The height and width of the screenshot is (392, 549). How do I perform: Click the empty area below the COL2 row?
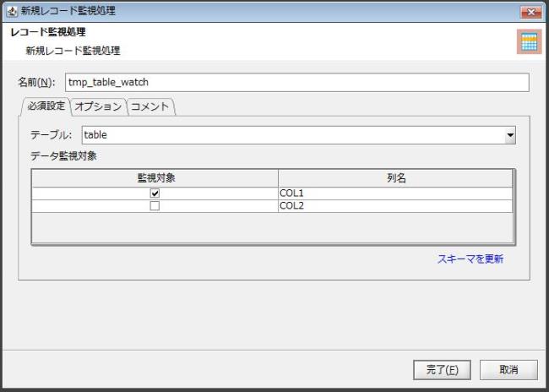pos(272,226)
